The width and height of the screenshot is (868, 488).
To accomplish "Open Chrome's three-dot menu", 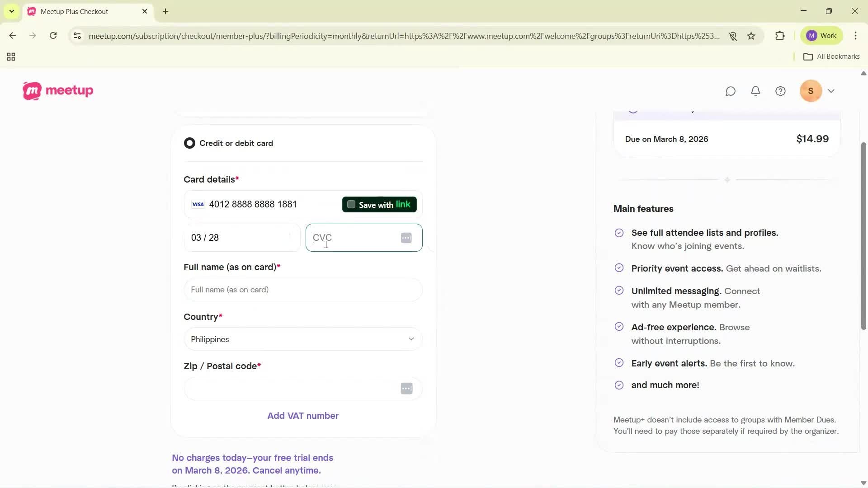I will click(856, 36).
